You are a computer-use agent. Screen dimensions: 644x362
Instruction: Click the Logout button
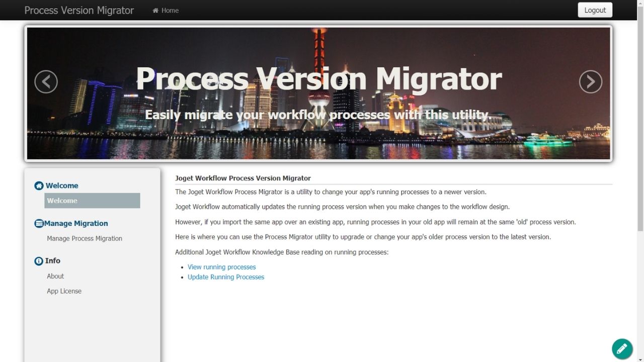tap(595, 10)
